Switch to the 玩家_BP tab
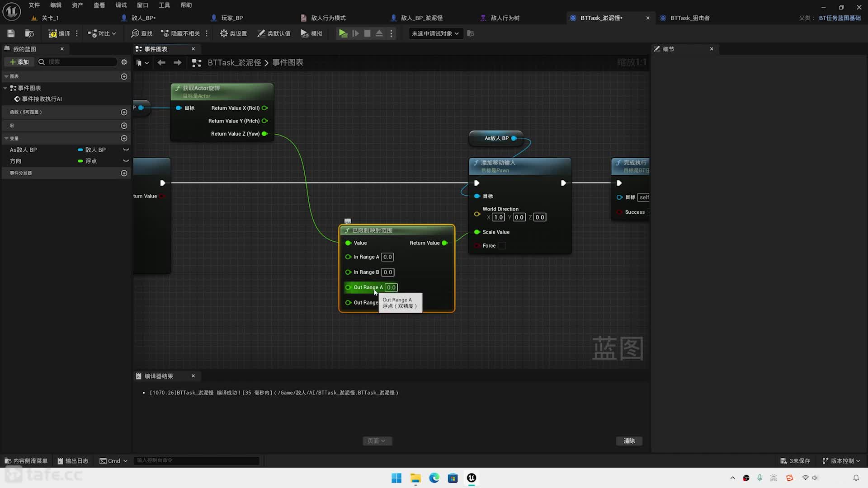The image size is (868, 488). [x=232, y=18]
